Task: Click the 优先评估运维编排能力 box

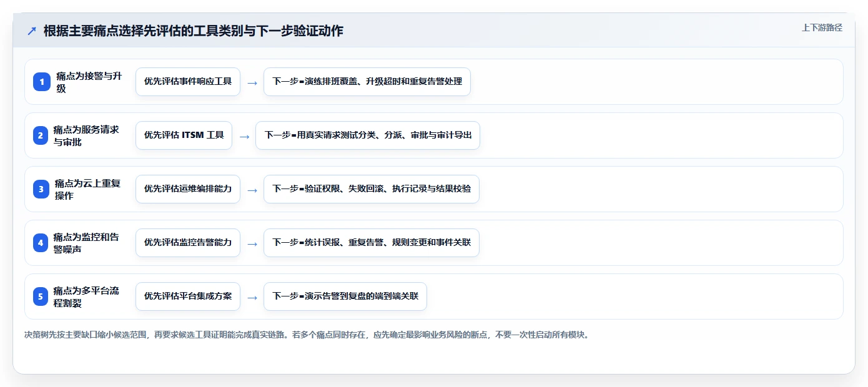Action: point(188,189)
